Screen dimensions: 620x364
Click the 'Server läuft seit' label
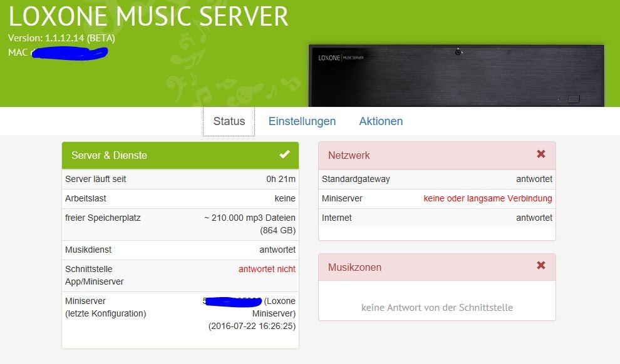tap(96, 179)
